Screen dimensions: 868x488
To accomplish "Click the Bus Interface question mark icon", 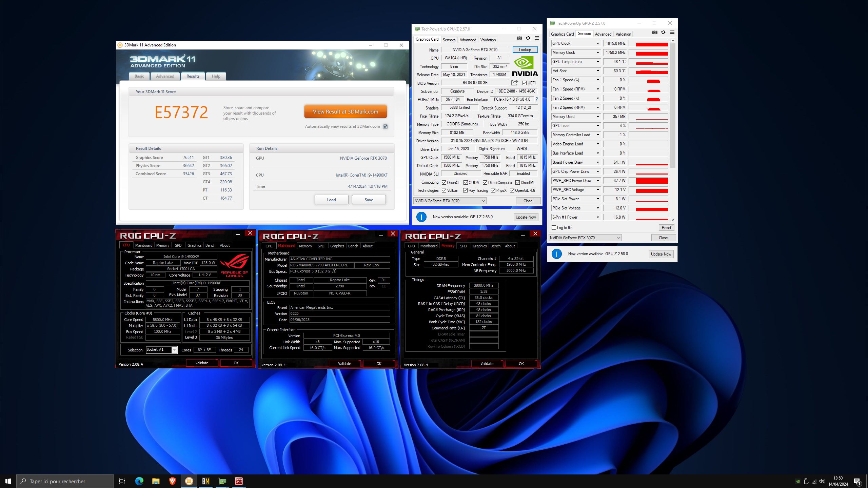I will point(536,99).
